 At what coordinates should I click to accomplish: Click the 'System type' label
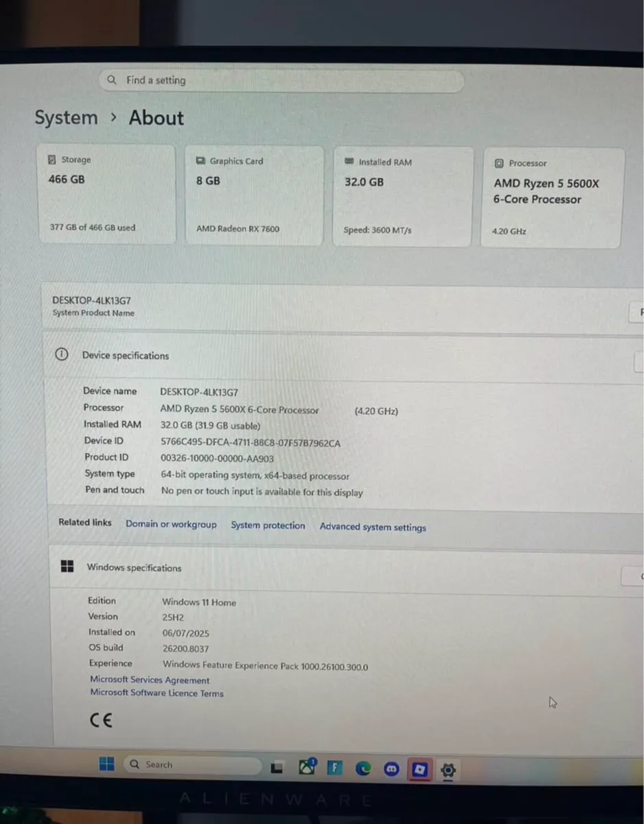click(x=110, y=473)
